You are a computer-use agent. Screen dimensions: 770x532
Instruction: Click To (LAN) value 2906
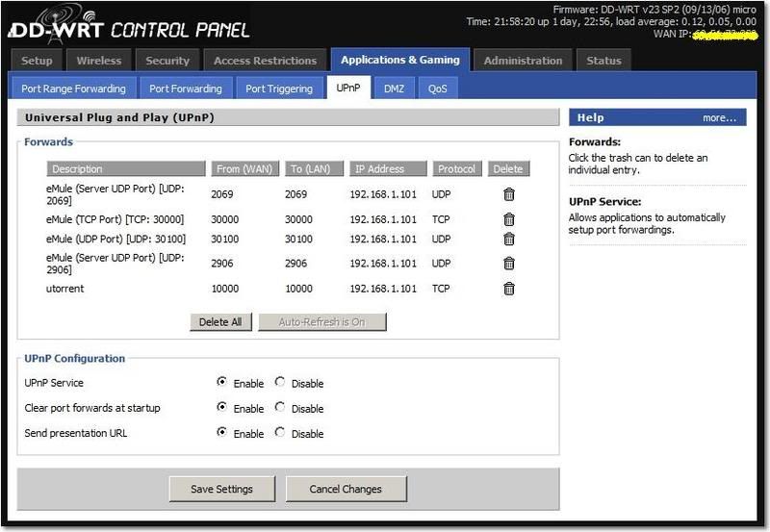click(x=295, y=264)
